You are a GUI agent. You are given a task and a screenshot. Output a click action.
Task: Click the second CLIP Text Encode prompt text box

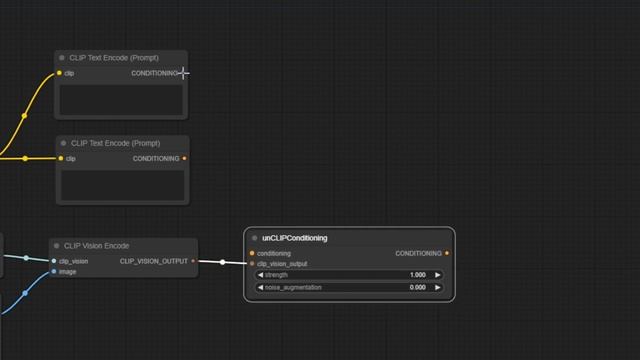pyautogui.click(x=122, y=185)
